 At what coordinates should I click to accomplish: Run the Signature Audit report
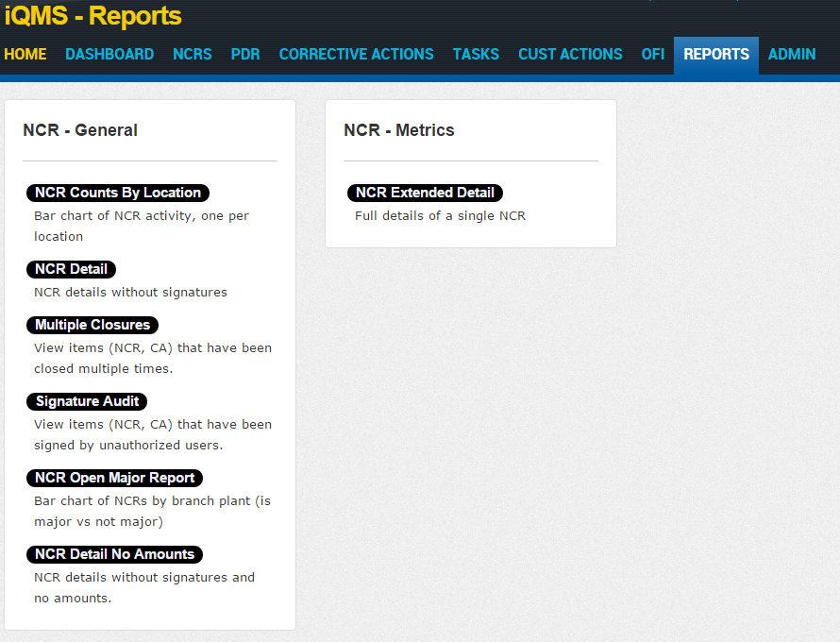pyautogui.click(x=87, y=401)
